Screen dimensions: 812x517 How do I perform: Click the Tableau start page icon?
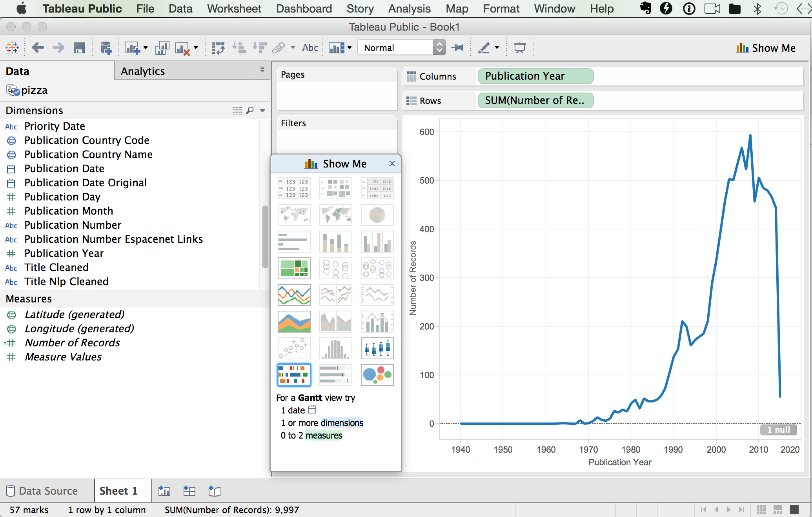[x=12, y=48]
